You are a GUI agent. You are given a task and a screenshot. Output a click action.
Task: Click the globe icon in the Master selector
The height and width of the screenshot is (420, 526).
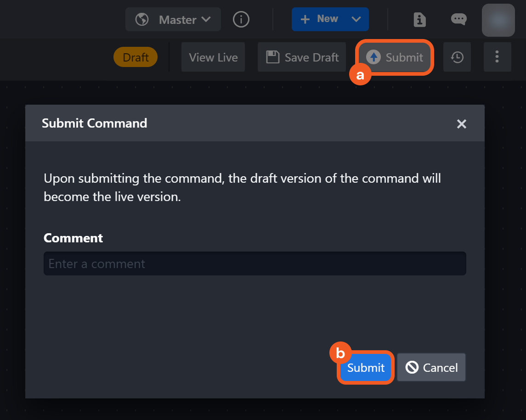[x=142, y=20]
